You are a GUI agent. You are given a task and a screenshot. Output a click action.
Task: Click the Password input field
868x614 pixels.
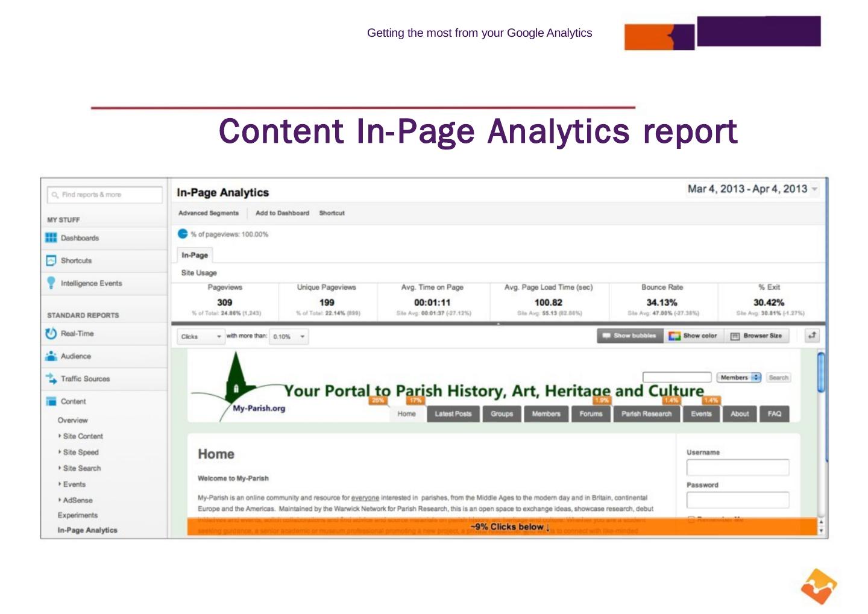coord(738,500)
